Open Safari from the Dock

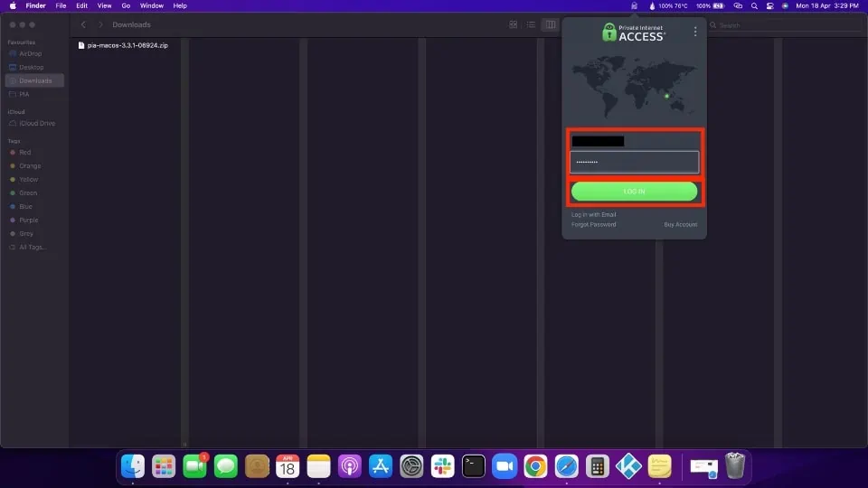point(567,466)
